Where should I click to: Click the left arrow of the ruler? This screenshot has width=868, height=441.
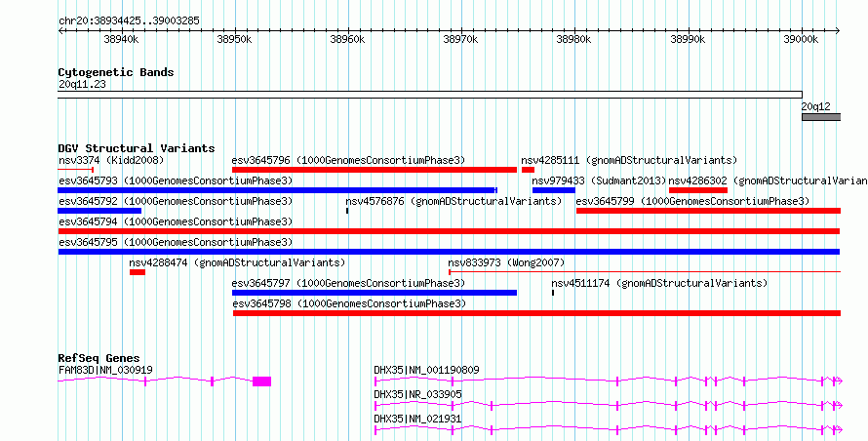coord(60,31)
